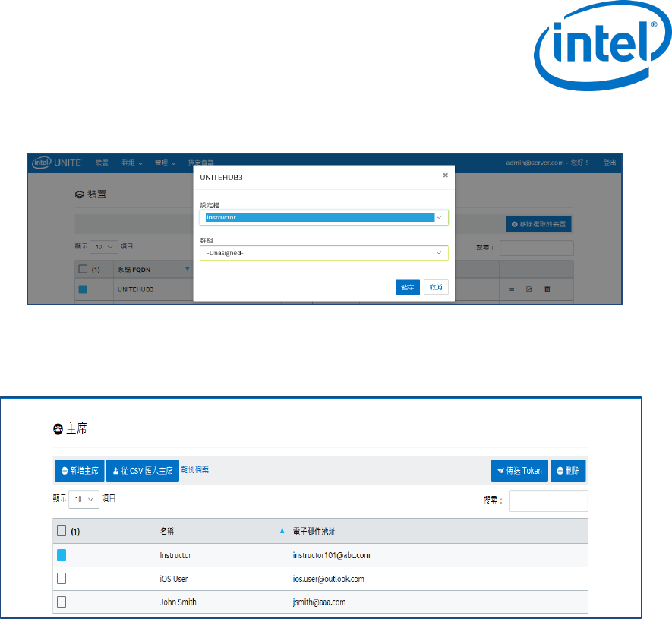This screenshot has height=619, width=672.
Task: Open the 群組 menu in the top navbar
Action: click(132, 163)
